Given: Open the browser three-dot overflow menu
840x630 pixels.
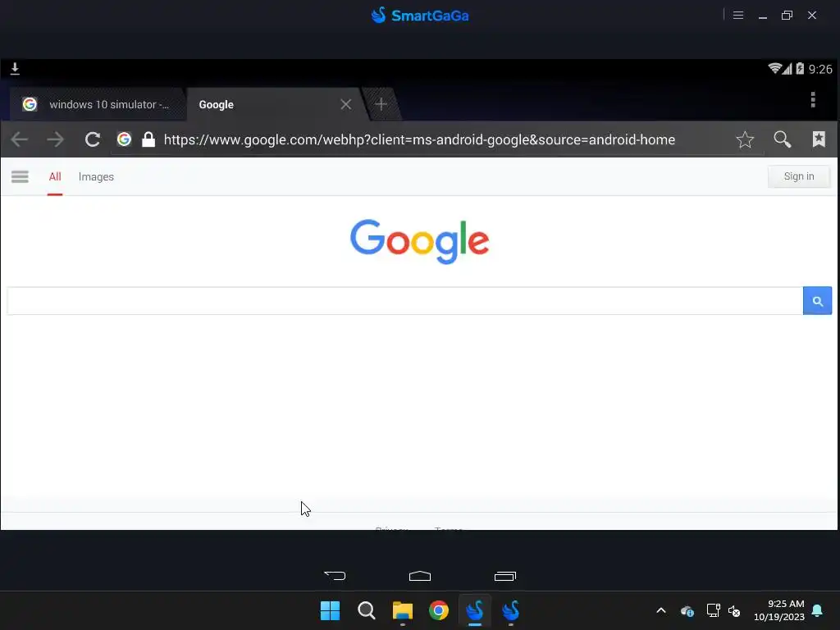Looking at the screenshot, I should pyautogui.click(x=813, y=99).
